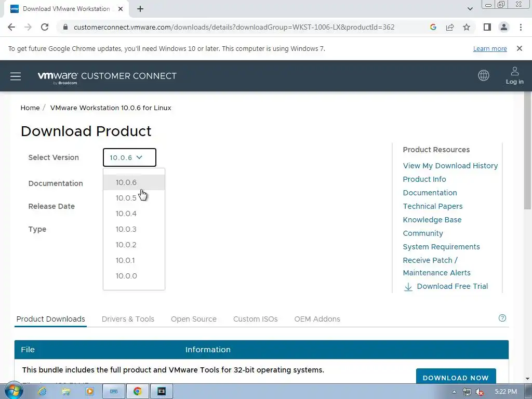Open the hamburger navigation menu
Image resolution: width=532 pixels, height=399 pixels.
16,76
